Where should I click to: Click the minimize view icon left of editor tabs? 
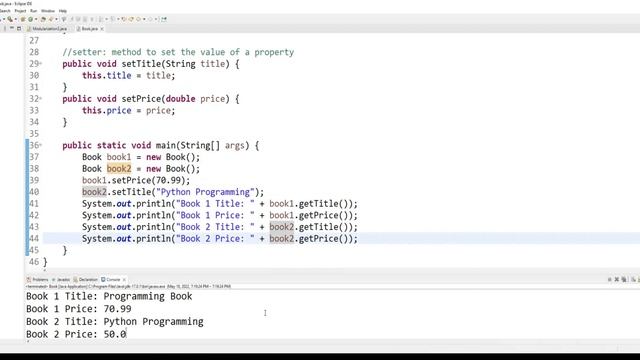coord(12,28)
